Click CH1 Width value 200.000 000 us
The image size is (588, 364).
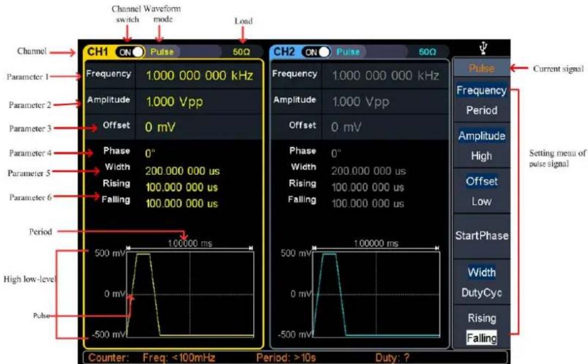point(182,171)
